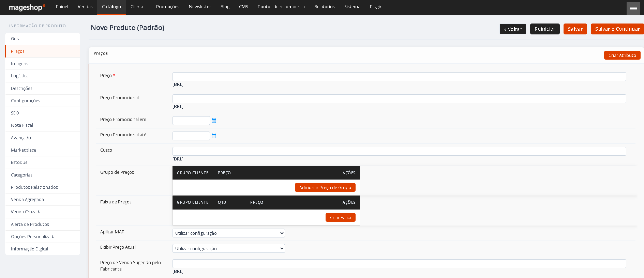Click the Salvar button

tap(575, 29)
